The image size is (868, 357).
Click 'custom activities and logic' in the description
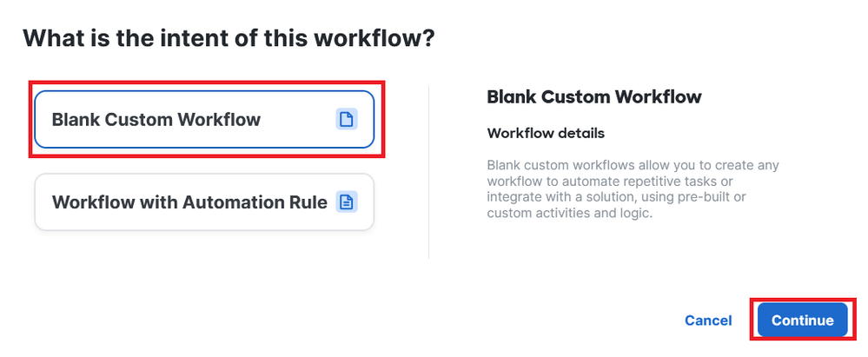(x=568, y=214)
